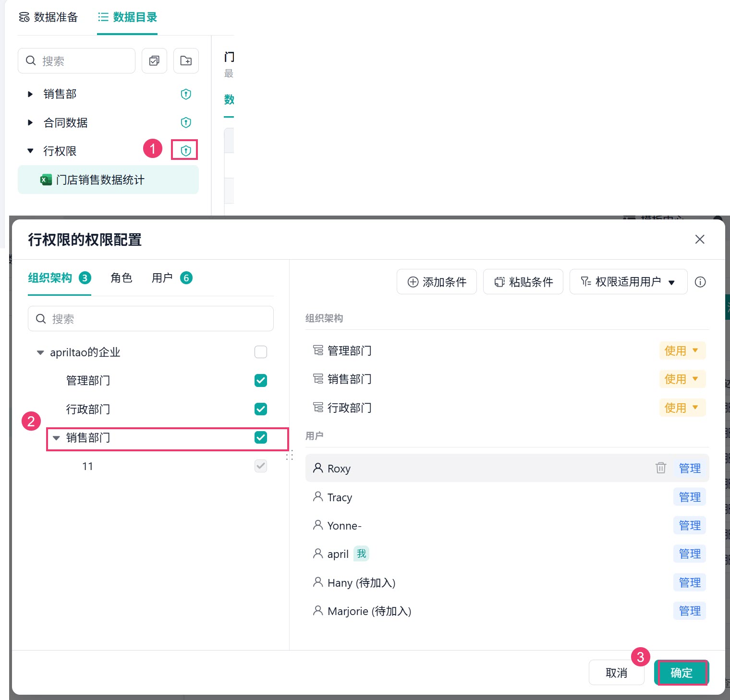
Task: Click the disabled checkbox for 11
Action: point(261,466)
